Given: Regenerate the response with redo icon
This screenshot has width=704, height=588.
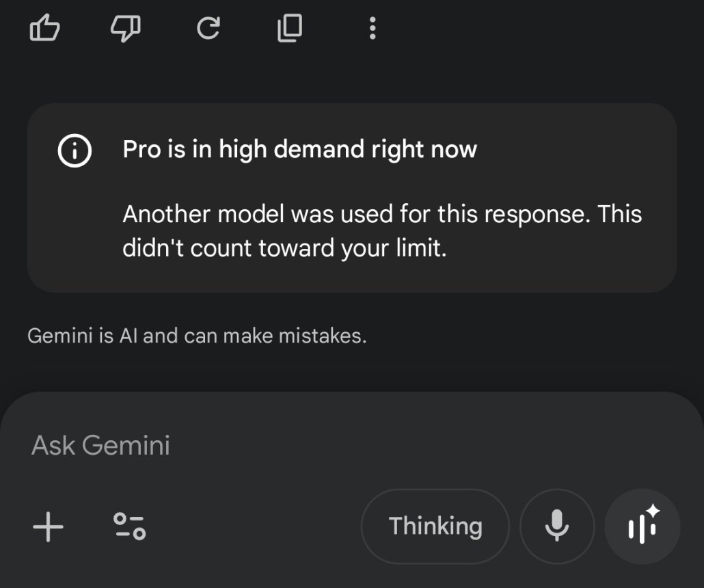Looking at the screenshot, I should [x=208, y=29].
